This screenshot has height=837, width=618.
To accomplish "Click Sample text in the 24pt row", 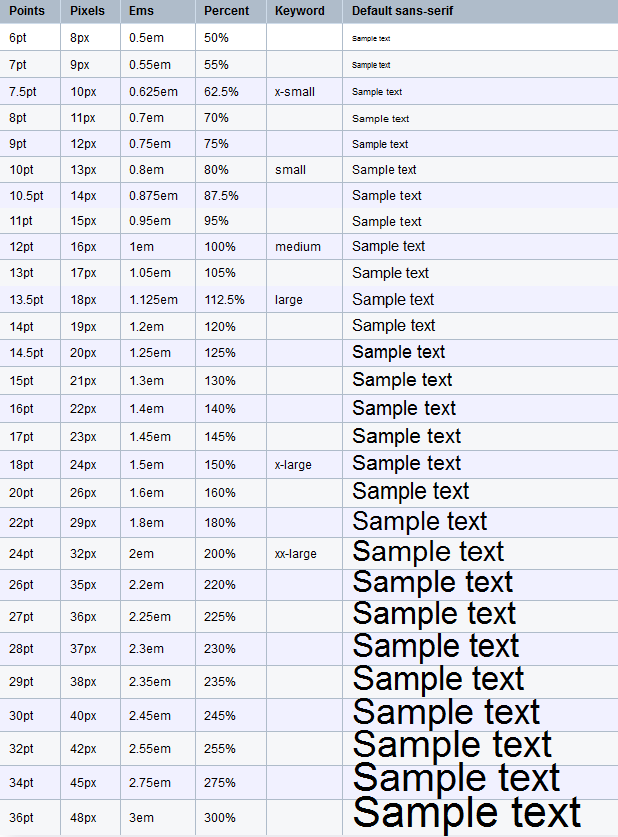I will coord(428,552).
